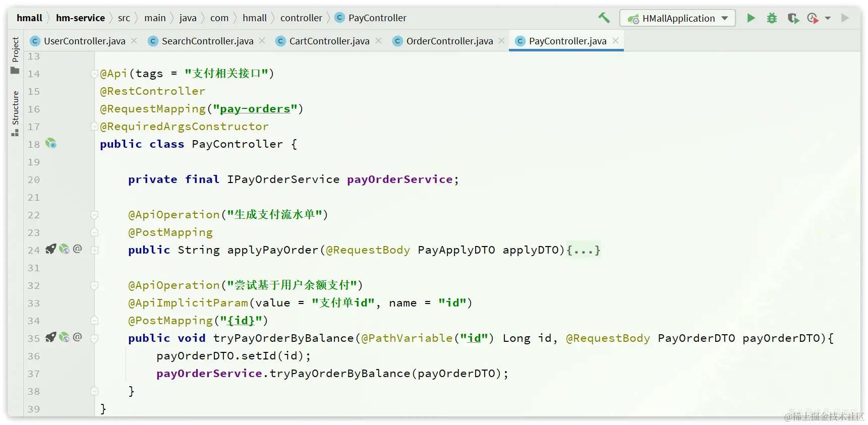
Task: Click the controller breadcrumb
Action: 301,18
